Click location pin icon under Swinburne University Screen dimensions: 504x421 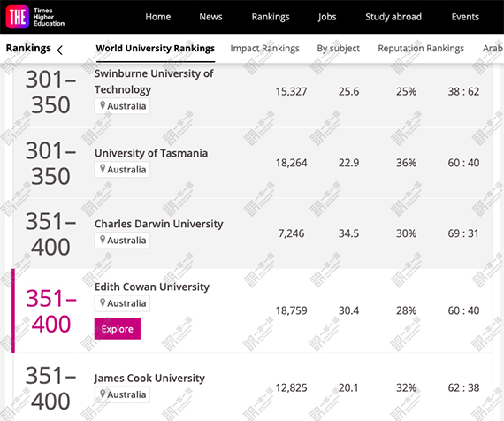click(x=103, y=105)
